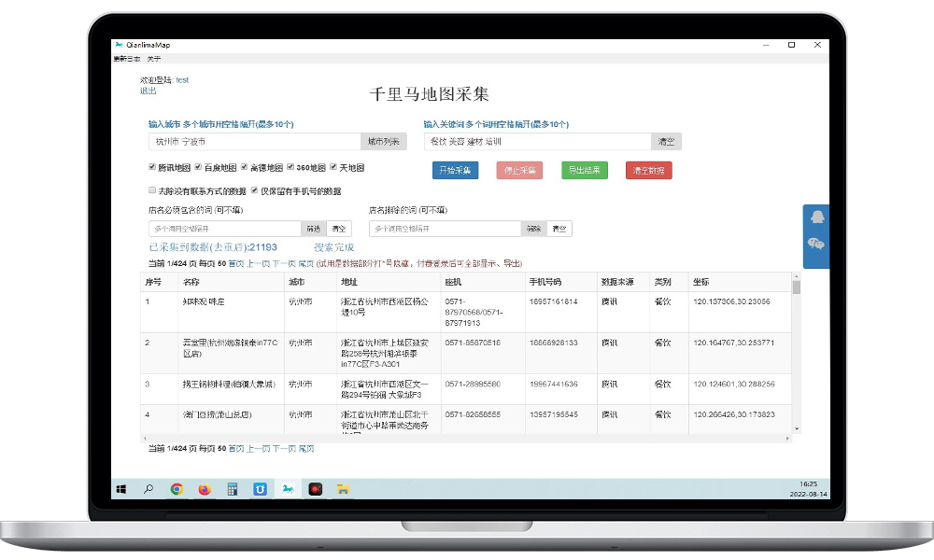Click 已采集到数据(去重后):21193 text

tap(213, 247)
